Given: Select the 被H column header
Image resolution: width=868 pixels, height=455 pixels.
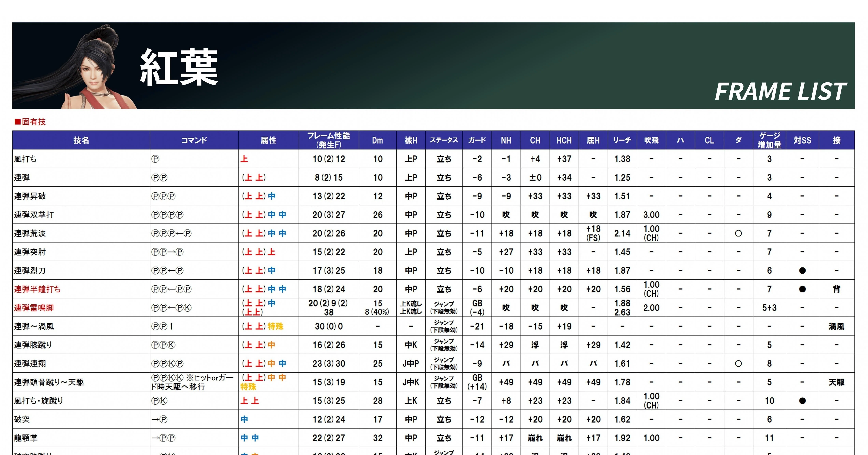Looking at the screenshot, I should tap(411, 140).
